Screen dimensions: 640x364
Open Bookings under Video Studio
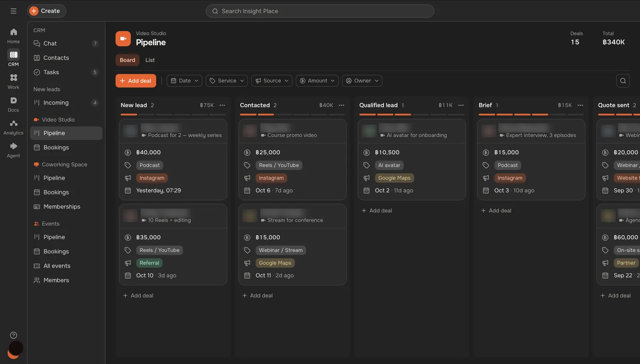66,148
